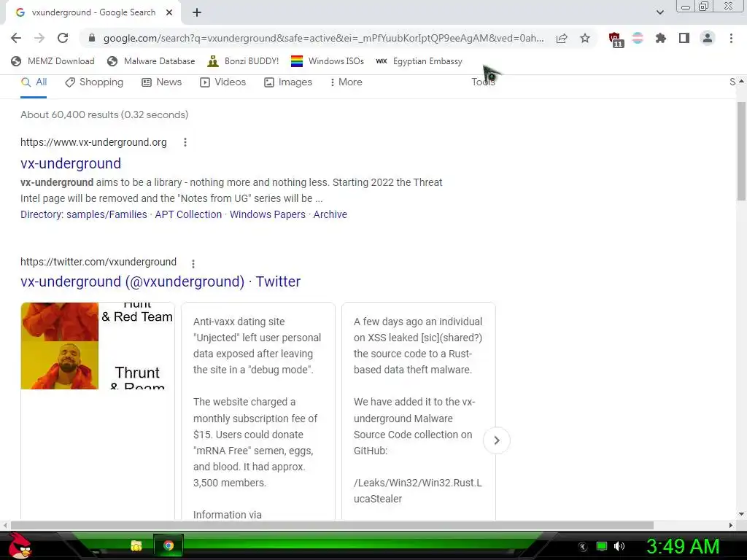747x560 pixels.
Task: Open the MEMZ Download bookmark
Action: click(53, 61)
